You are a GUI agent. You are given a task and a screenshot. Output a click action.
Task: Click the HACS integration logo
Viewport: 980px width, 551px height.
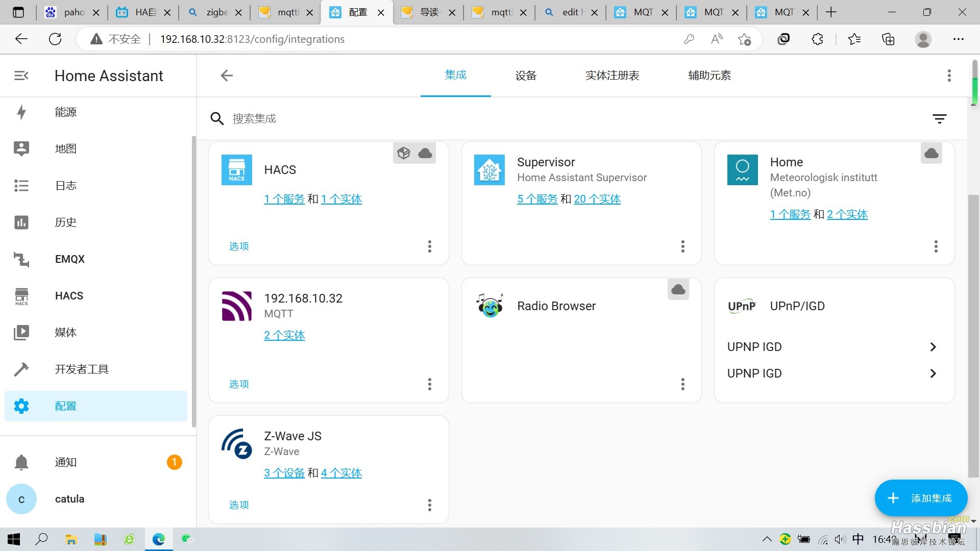coord(236,170)
